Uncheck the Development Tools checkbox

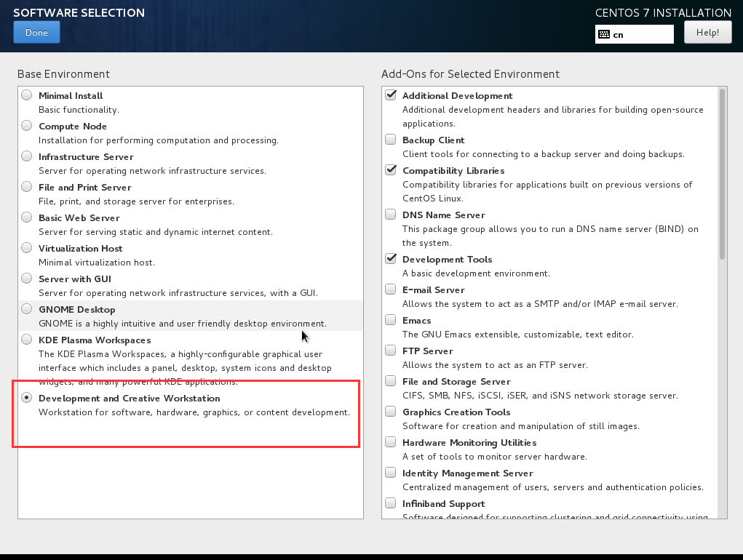click(x=391, y=258)
